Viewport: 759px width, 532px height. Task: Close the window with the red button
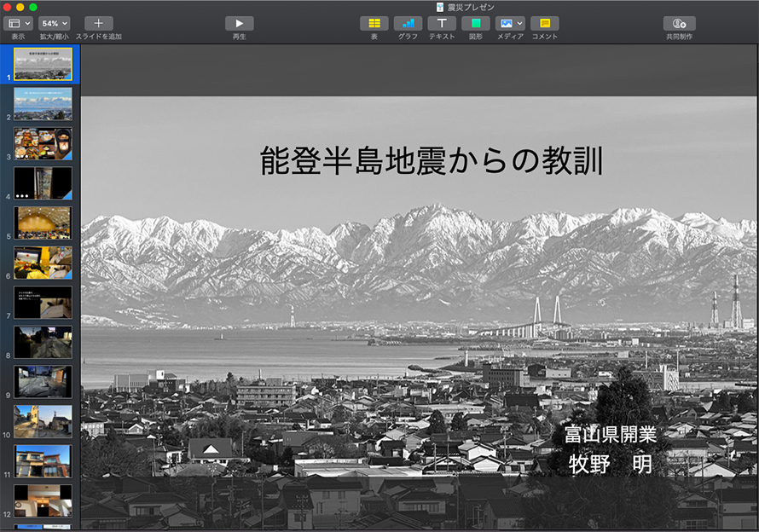click(x=7, y=7)
